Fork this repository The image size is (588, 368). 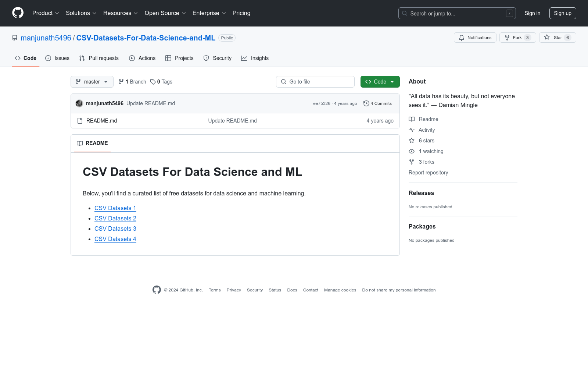tap(518, 38)
